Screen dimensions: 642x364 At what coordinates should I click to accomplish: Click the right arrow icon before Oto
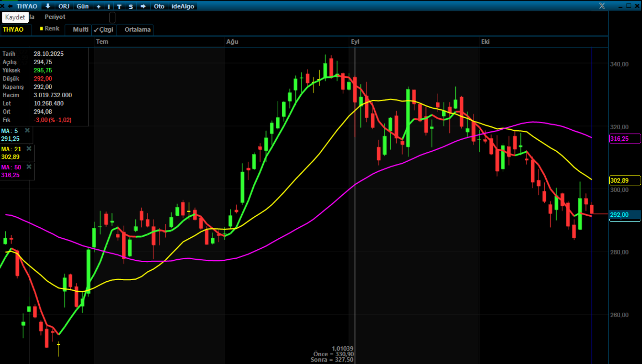[x=143, y=6]
